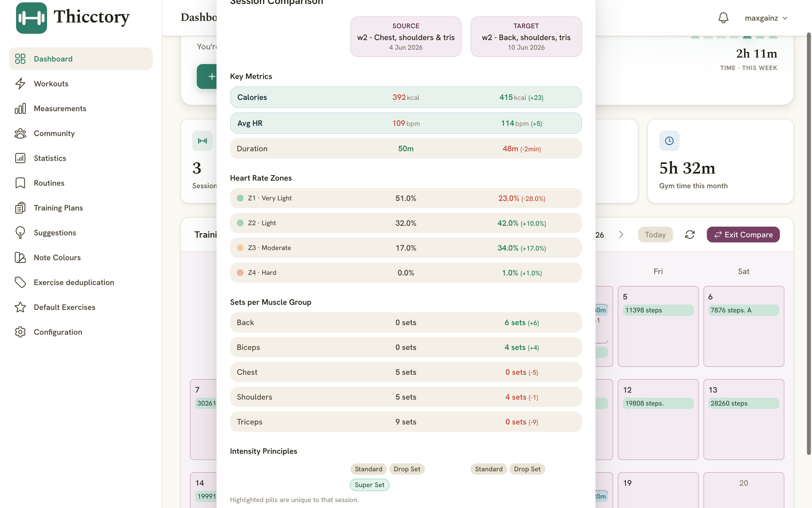812x508 pixels.
Task: Click the Chest sets row
Action: coord(406,372)
